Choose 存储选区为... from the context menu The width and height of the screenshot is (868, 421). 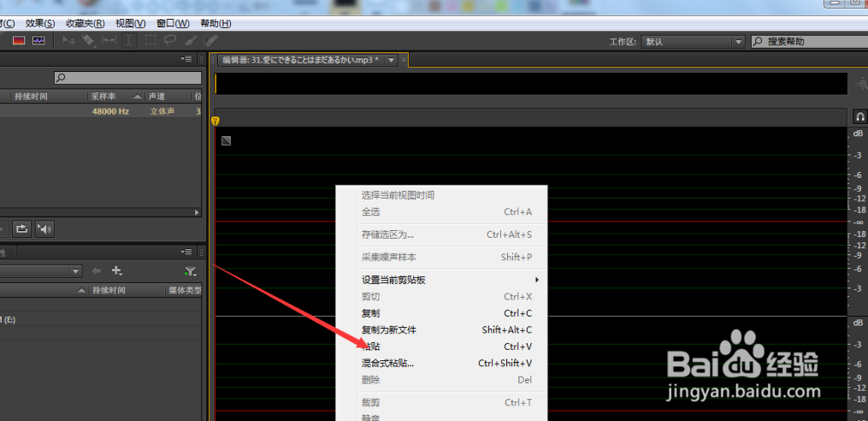[442, 234]
